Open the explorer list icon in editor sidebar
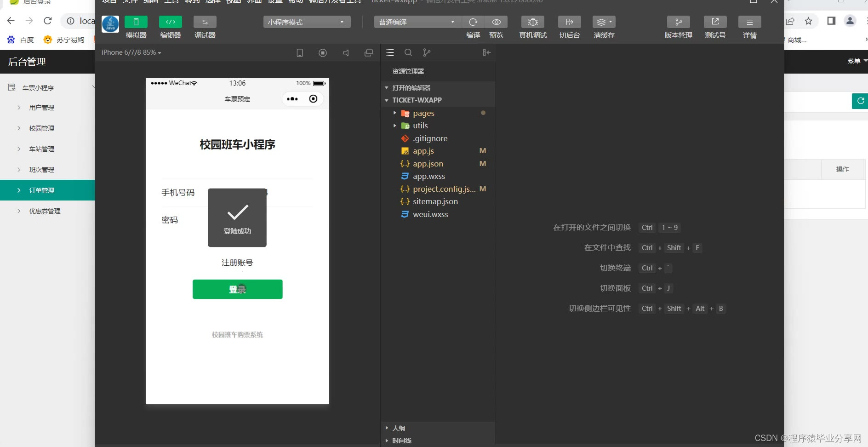868x447 pixels. 390,53
